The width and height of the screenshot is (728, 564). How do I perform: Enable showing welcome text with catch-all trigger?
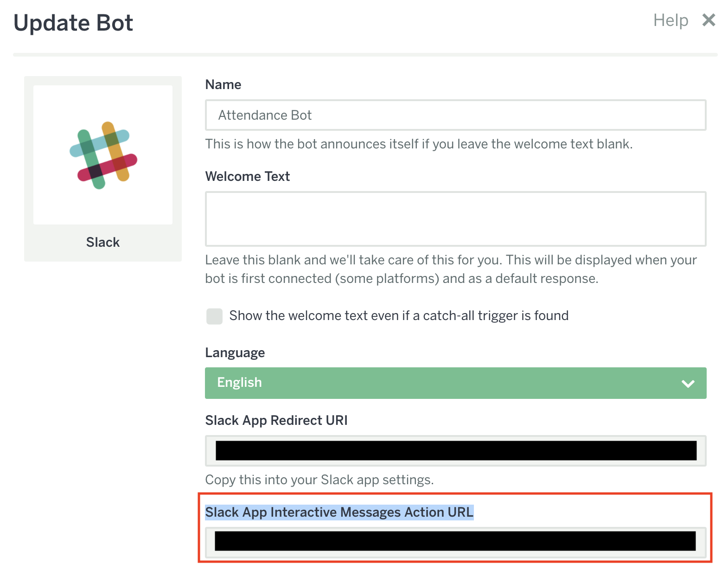pyautogui.click(x=214, y=316)
